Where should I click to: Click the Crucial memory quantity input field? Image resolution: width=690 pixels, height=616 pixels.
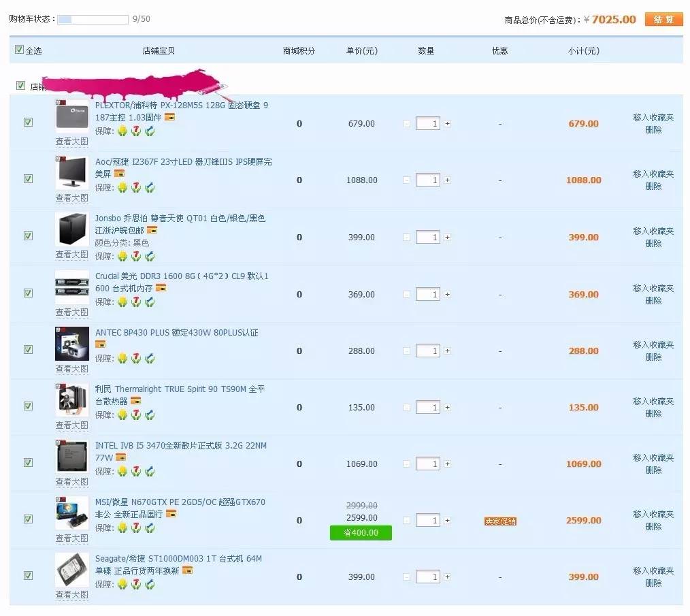pos(428,295)
